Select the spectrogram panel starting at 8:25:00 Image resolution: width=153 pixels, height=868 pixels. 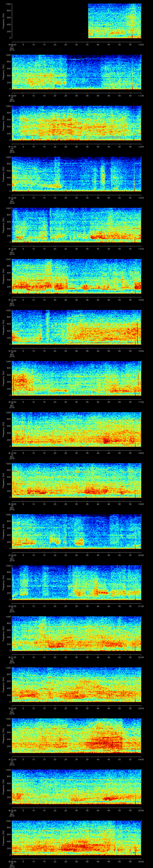[77, 838]
